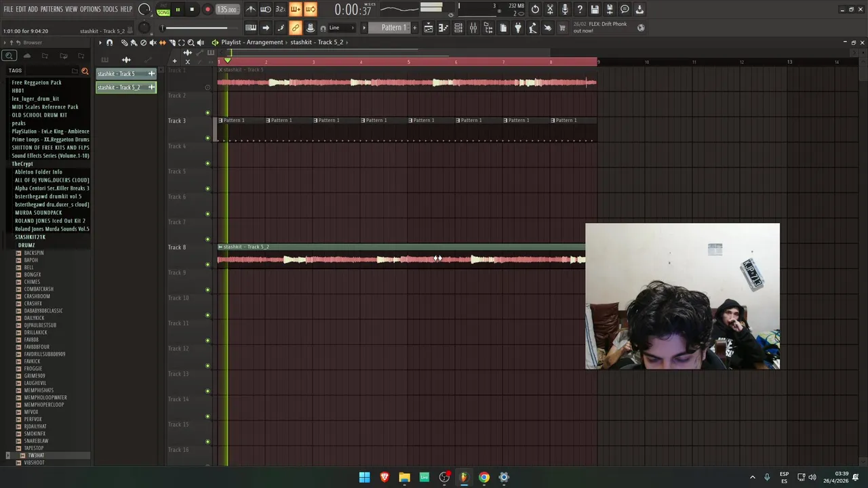Image resolution: width=868 pixels, height=488 pixels.
Task: Mute Track 3 with its green LED
Action: point(208,138)
